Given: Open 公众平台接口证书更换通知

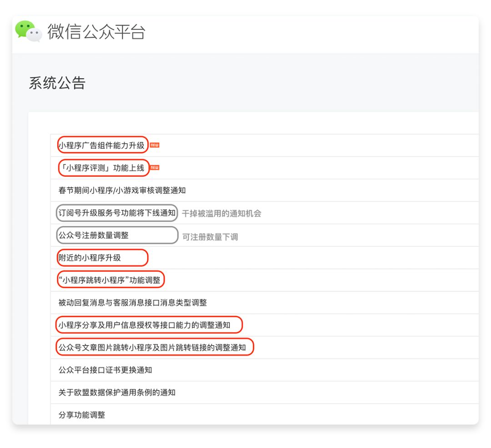Looking at the screenshot, I should (105, 370).
